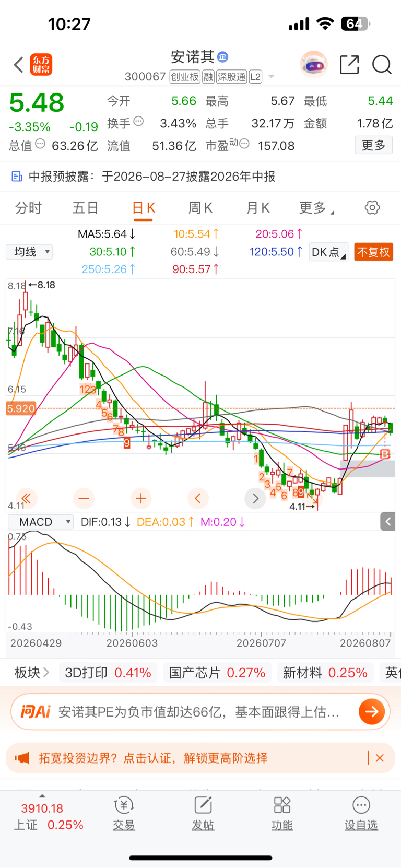Open 国产芯片 sector link
This screenshot has height=868, width=401.
pyautogui.click(x=217, y=673)
